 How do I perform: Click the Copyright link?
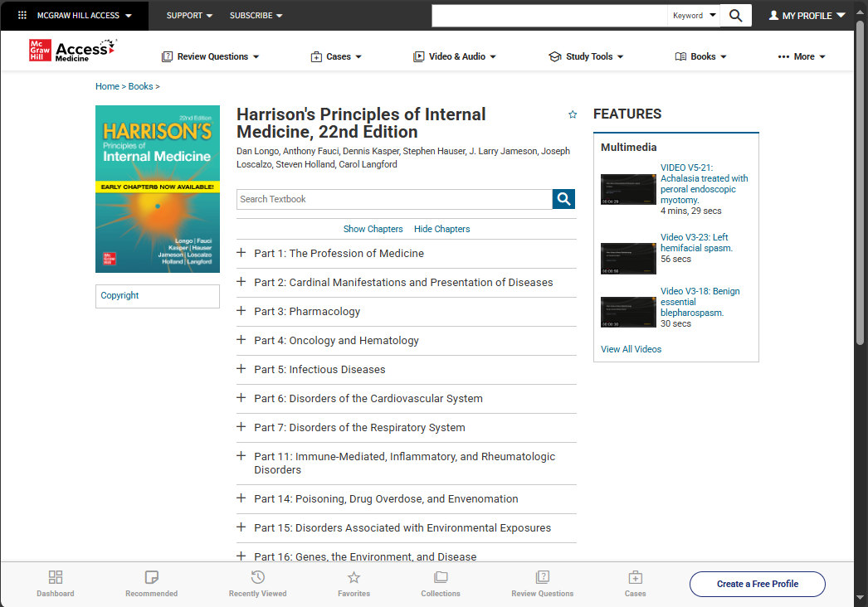pyautogui.click(x=119, y=295)
